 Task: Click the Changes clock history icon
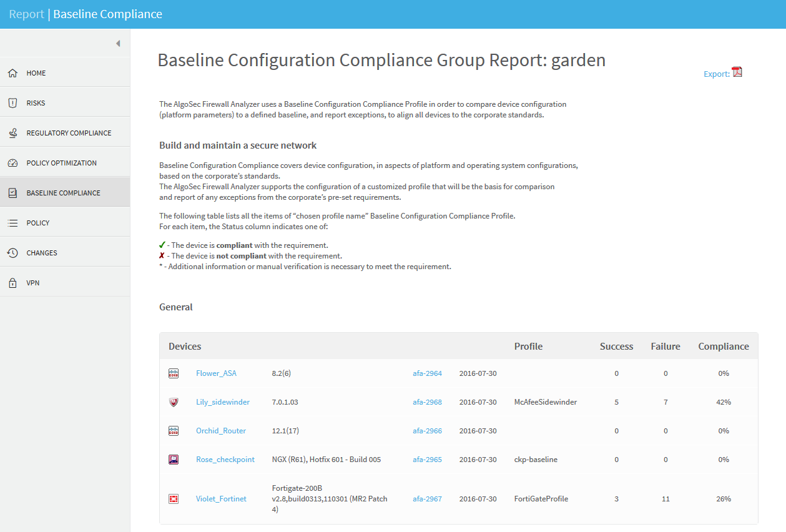point(12,253)
